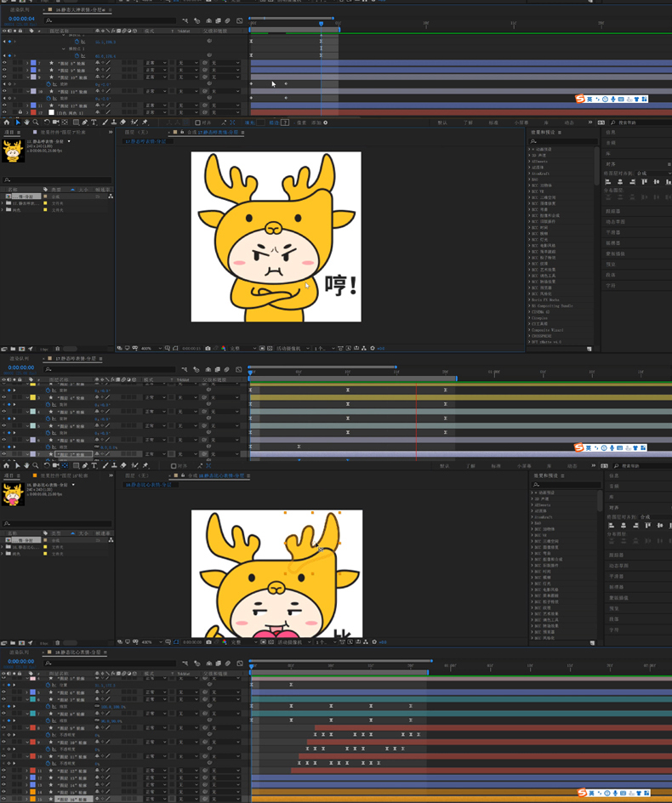Switch to the 16静态大神表情-分层 timeline tab
Viewport: 672px width, 803px height.
point(79,9)
